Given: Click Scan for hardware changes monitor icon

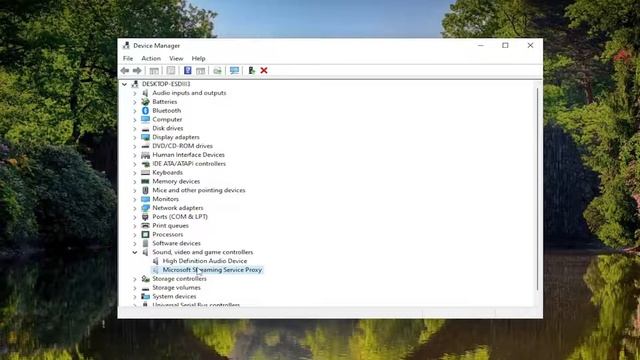Looking at the screenshot, I should tap(234, 70).
